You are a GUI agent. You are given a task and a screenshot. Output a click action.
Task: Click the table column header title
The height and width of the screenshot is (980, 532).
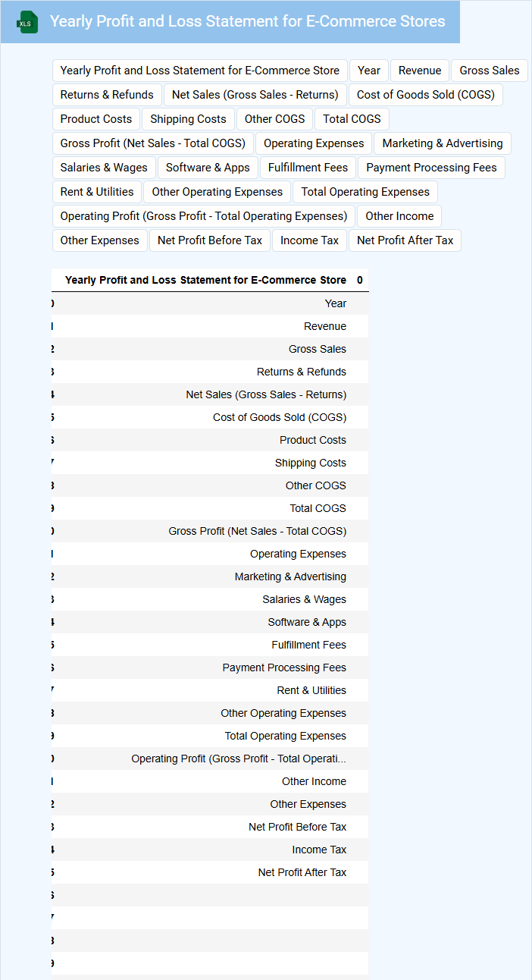(x=205, y=280)
